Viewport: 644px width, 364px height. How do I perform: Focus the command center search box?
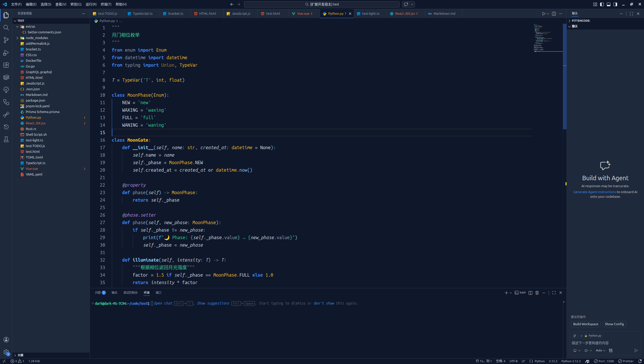321,4
